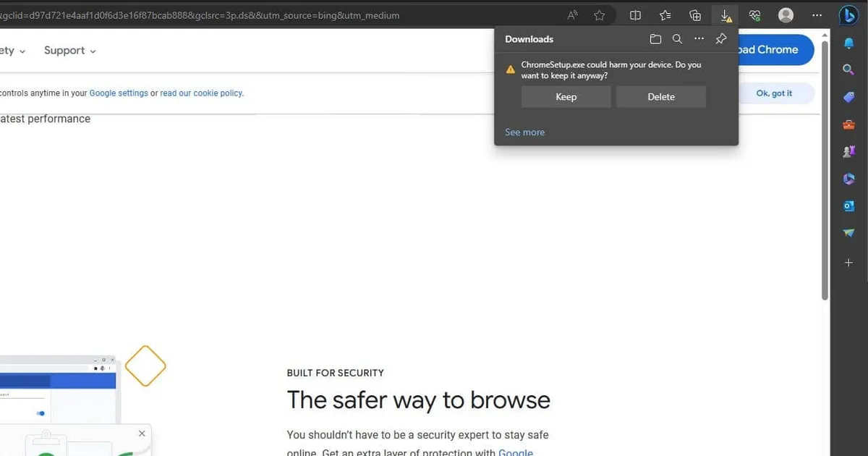Open the Settings and more menu
The image size is (868, 456).
click(817, 14)
